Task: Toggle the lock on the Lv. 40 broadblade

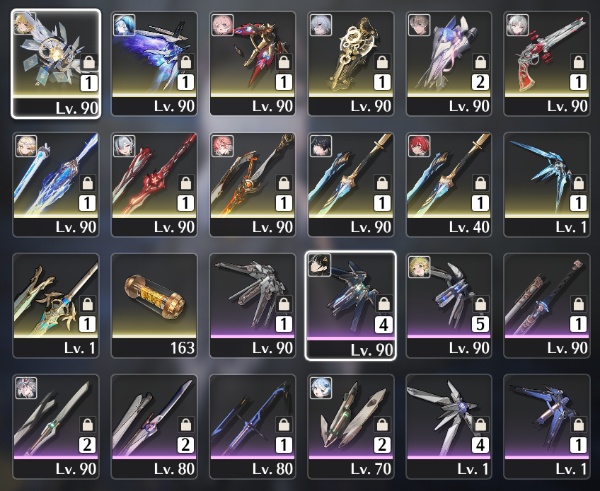Action: click(480, 183)
